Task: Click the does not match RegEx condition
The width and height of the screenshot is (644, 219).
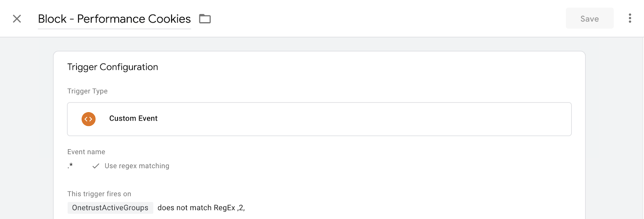Action: [x=196, y=208]
